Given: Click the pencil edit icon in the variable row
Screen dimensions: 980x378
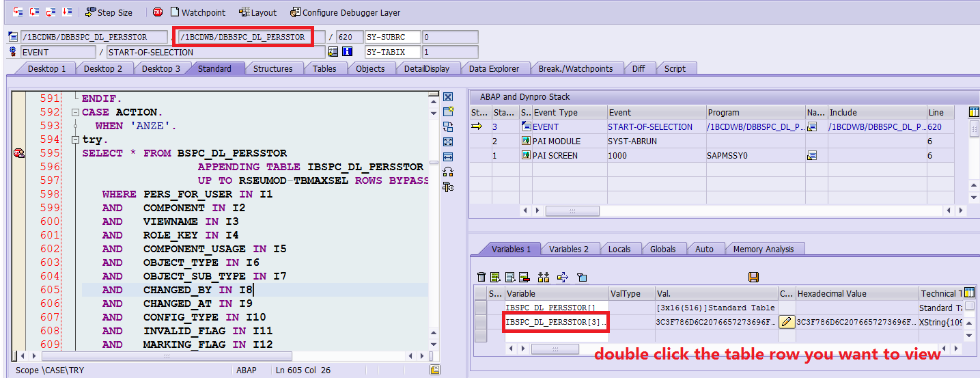Looking at the screenshot, I should 787,322.
